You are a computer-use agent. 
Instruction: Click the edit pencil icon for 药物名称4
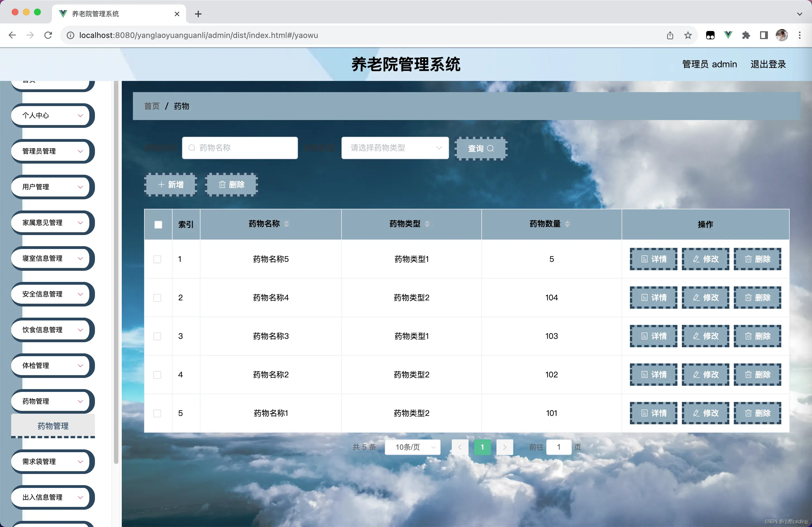click(696, 298)
